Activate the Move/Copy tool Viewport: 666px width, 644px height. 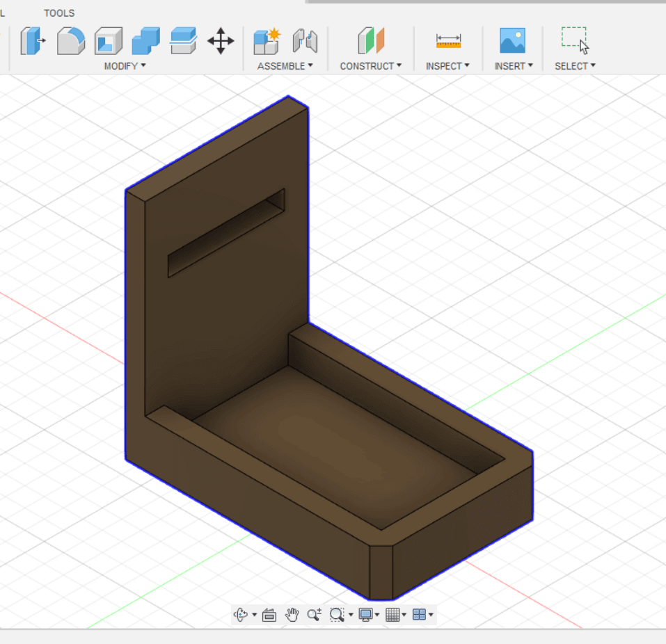pyautogui.click(x=221, y=41)
